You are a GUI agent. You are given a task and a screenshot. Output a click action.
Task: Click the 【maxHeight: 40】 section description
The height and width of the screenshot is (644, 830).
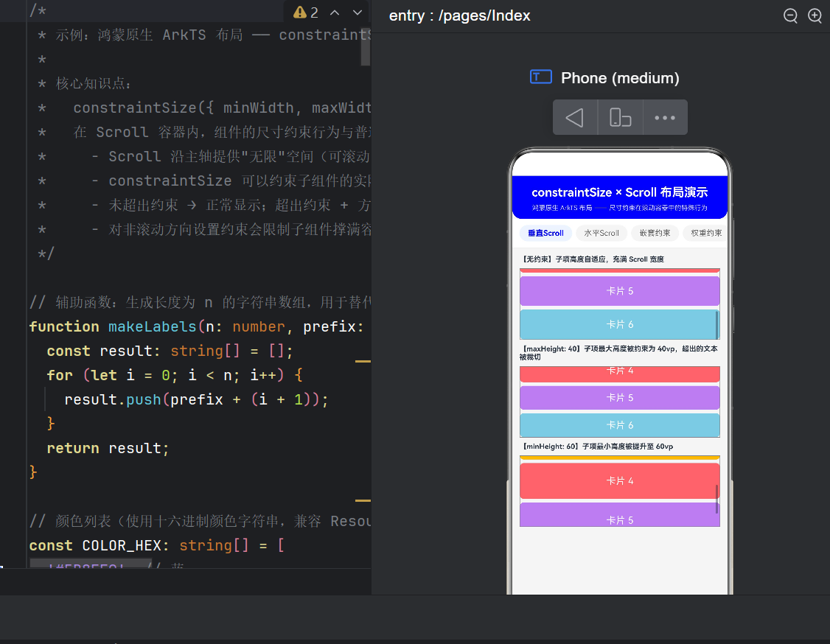point(618,353)
